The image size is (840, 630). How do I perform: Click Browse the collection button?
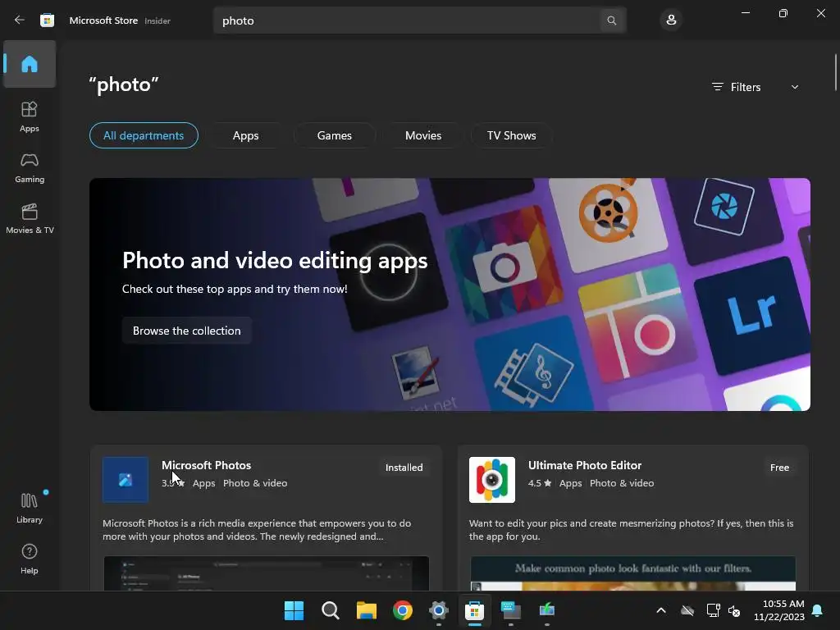pos(186,331)
